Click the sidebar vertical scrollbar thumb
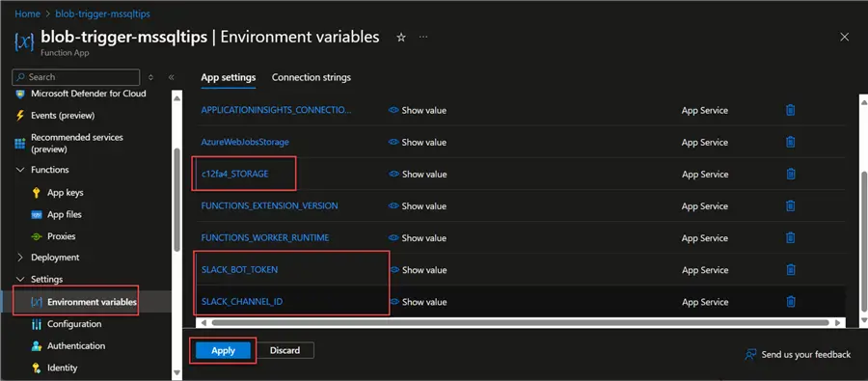Image resolution: width=868 pixels, height=381 pixels. click(x=176, y=200)
